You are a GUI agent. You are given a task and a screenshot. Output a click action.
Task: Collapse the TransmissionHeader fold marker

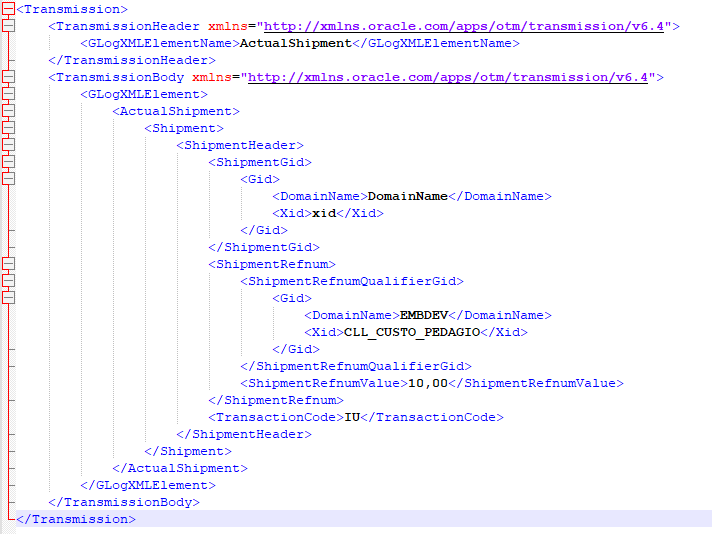pos(9,26)
